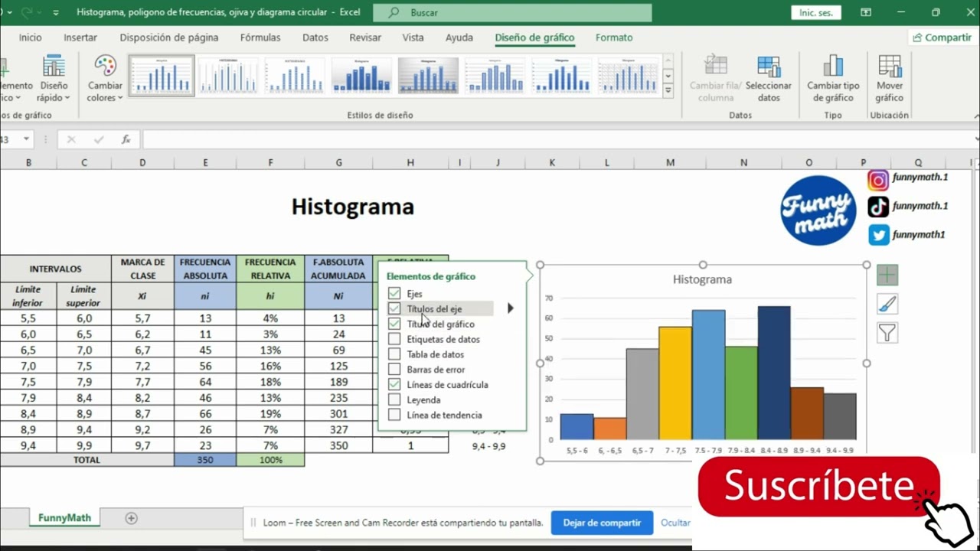Click the ribbon display options icon

pyautogui.click(x=866, y=12)
